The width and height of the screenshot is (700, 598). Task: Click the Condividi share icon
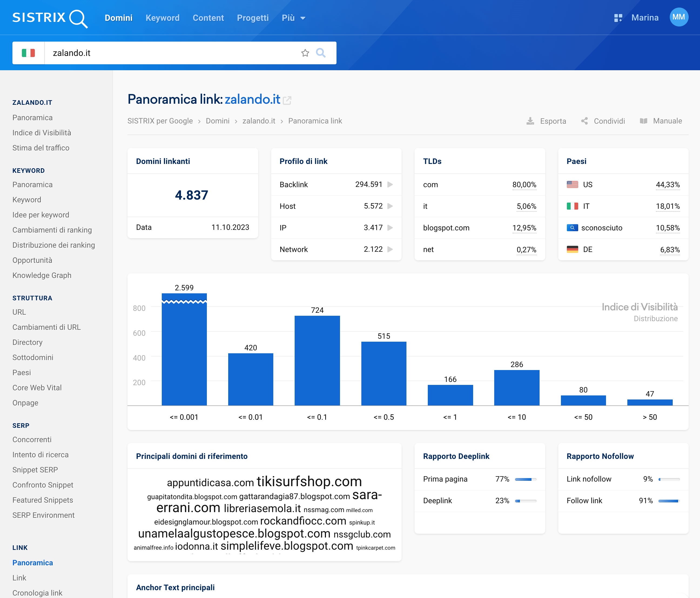pyautogui.click(x=584, y=121)
